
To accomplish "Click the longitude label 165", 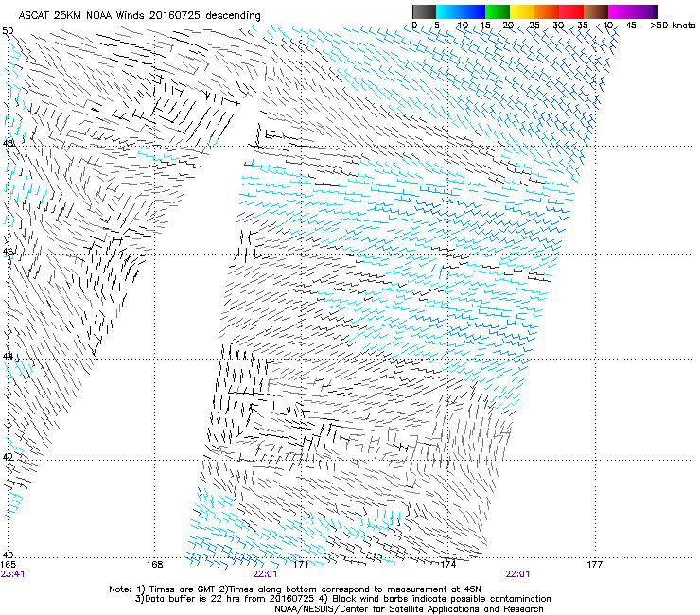I will pyautogui.click(x=8, y=565).
